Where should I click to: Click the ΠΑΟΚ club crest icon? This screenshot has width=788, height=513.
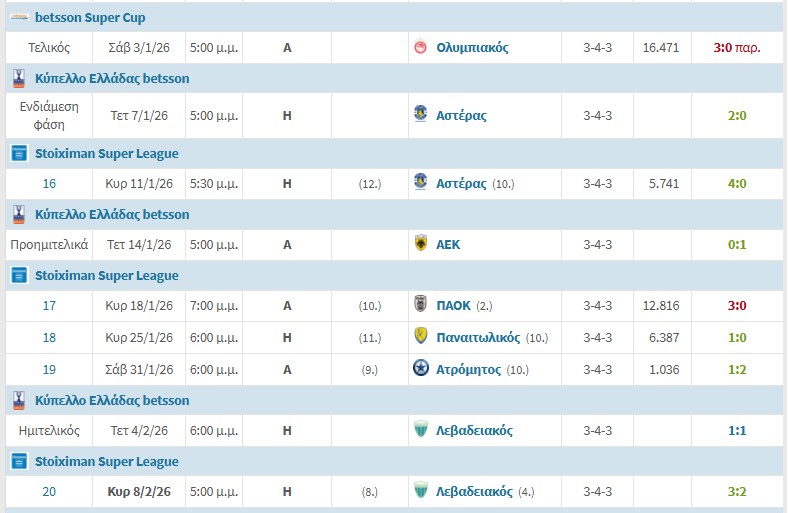coord(421,305)
